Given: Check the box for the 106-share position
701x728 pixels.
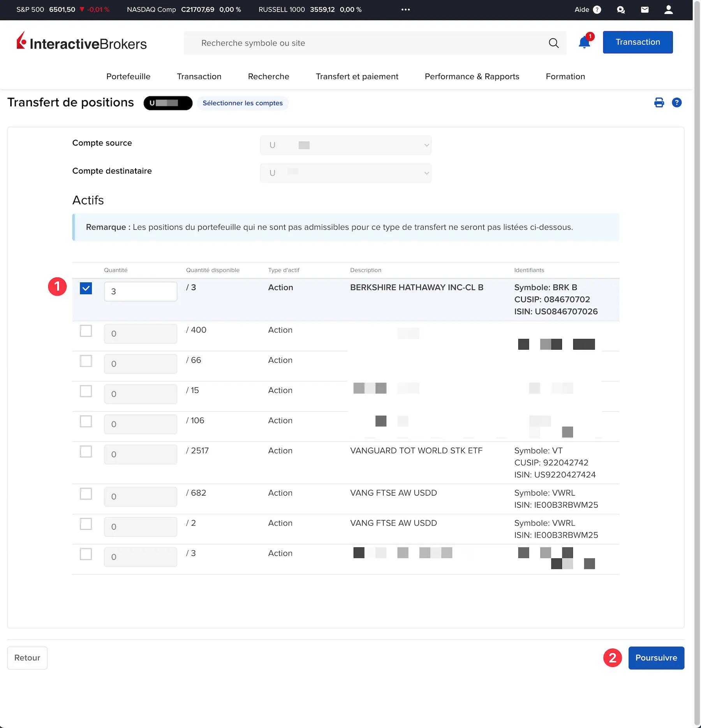Looking at the screenshot, I should (86, 421).
